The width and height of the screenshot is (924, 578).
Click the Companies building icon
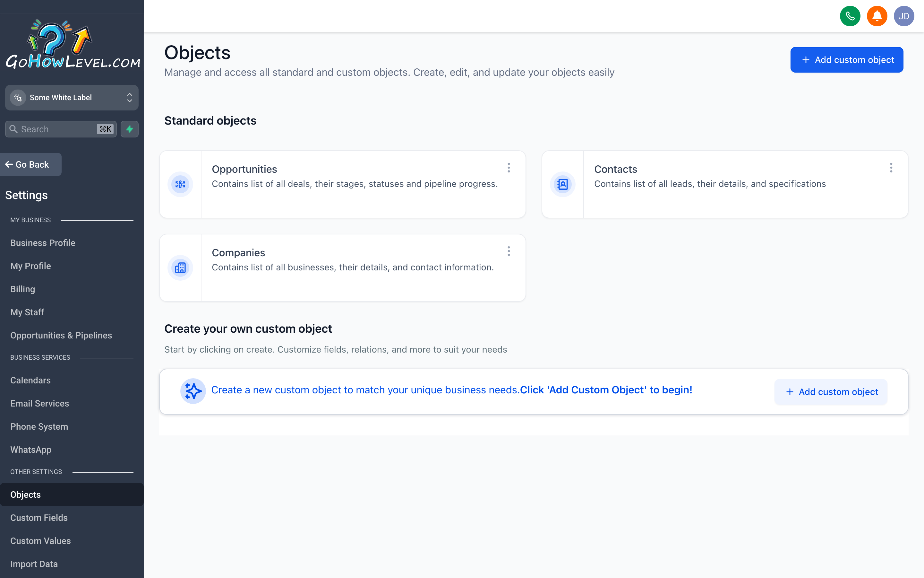click(x=180, y=268)
